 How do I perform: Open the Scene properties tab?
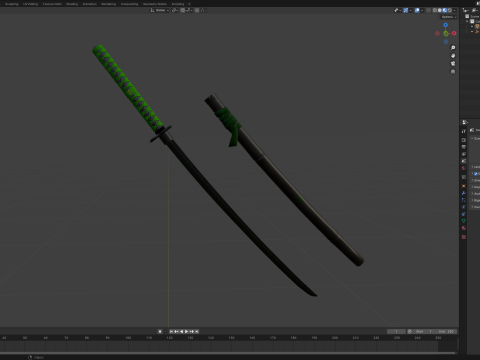(x=464, y=161)
